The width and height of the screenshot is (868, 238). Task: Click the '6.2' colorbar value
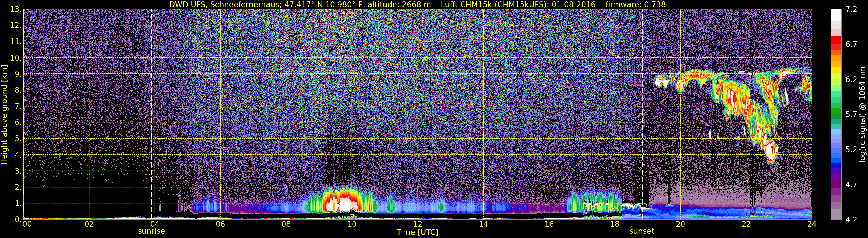(851, 80)
